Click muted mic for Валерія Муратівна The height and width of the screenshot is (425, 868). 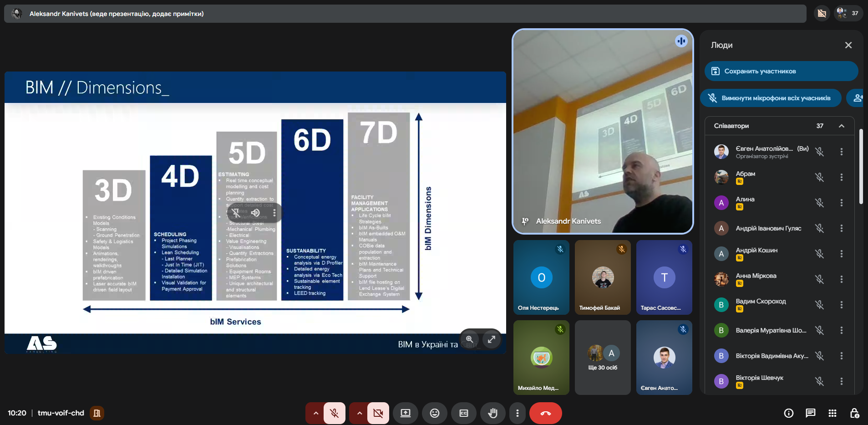820,330
